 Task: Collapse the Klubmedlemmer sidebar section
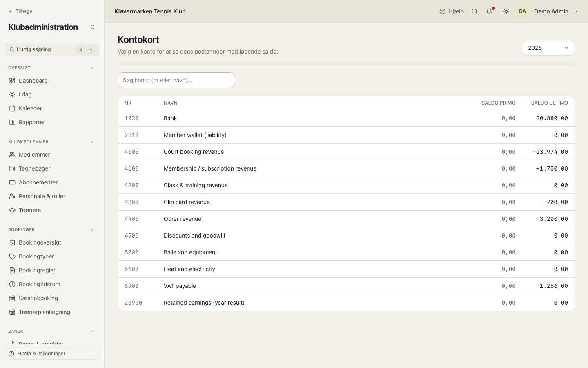pos(92,142)
